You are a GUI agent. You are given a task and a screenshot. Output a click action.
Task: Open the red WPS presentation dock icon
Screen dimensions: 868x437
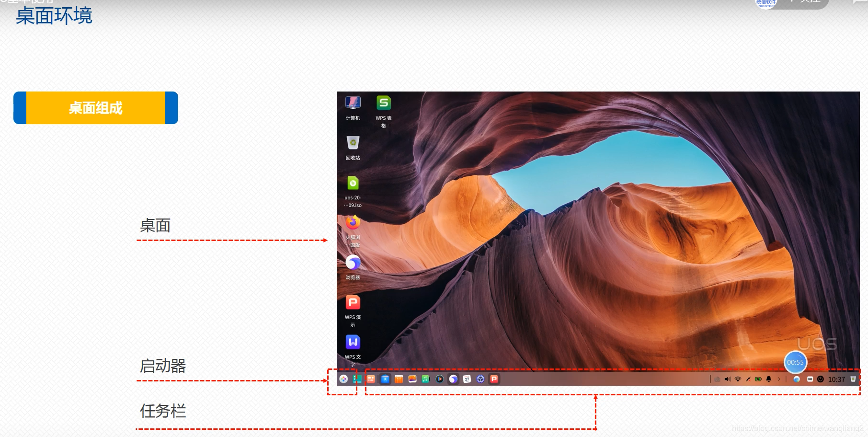[x=494, y=379]
